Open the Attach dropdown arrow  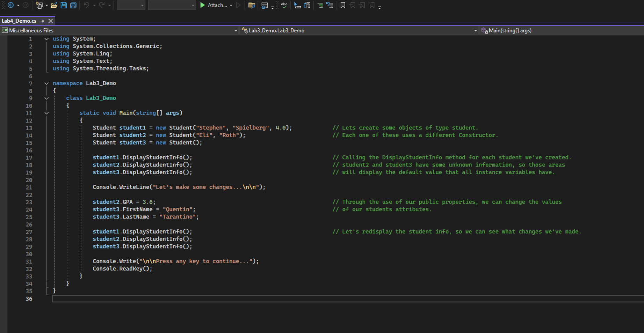(x=231, y=5)
